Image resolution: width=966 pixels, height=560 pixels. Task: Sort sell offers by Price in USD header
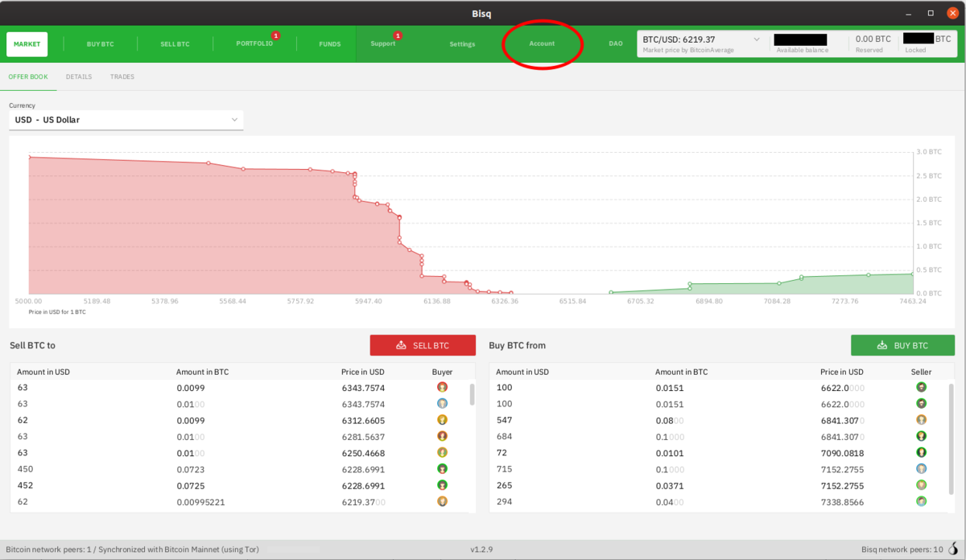362,372
